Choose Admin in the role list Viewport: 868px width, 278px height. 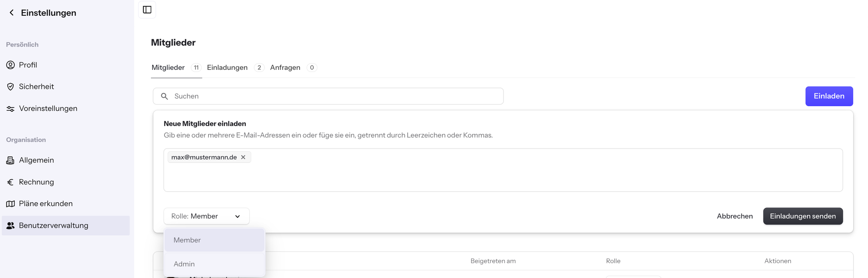pos(214,264)
